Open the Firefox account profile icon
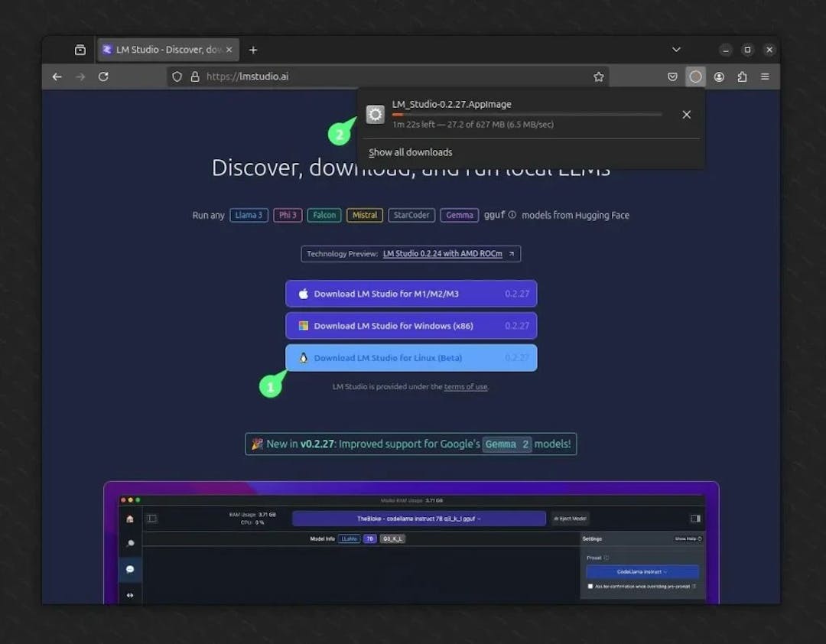Viewport: 826px width, 644px height. pos(719,76)
